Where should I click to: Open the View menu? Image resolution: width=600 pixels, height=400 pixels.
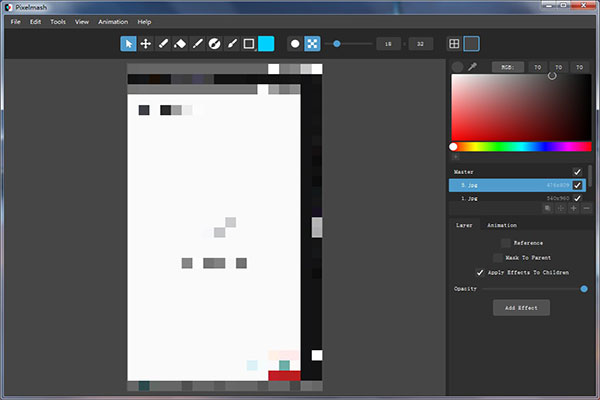82,22
